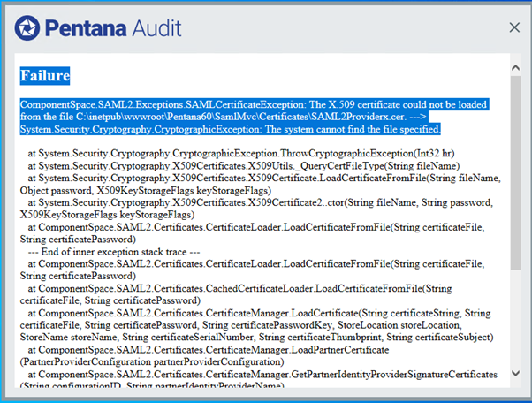The height and width of the screenshot is (403, 532).
Task: Click the X509Utils._QueryCertFileType stack line
Action: tap(244, 166)
